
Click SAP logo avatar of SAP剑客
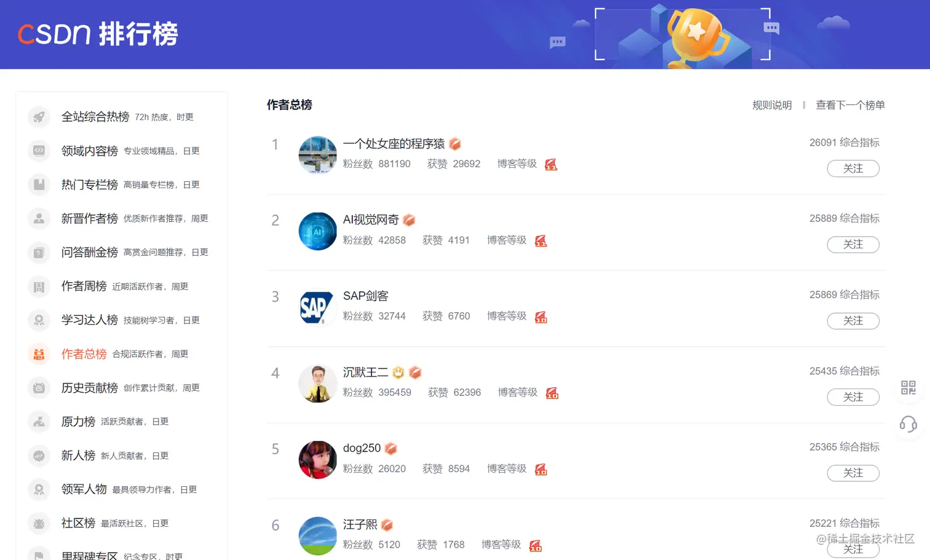coord(317,307)
